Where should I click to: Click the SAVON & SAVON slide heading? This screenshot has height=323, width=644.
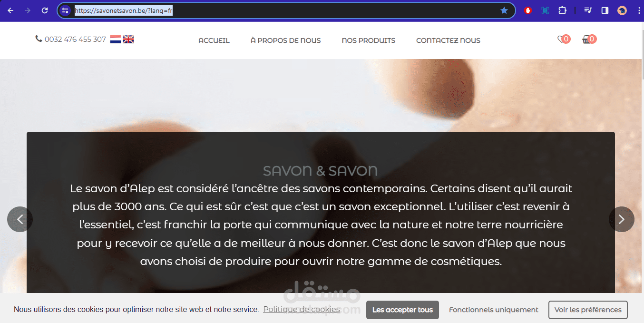pyautogui.click(x=320, y=171)
